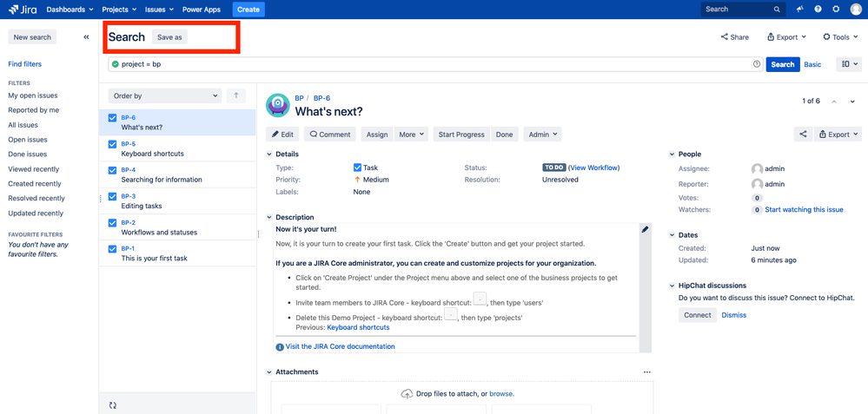Dismiss the HipChat prompt
Viewport: 868px width, 414px height.
(733, 315)
